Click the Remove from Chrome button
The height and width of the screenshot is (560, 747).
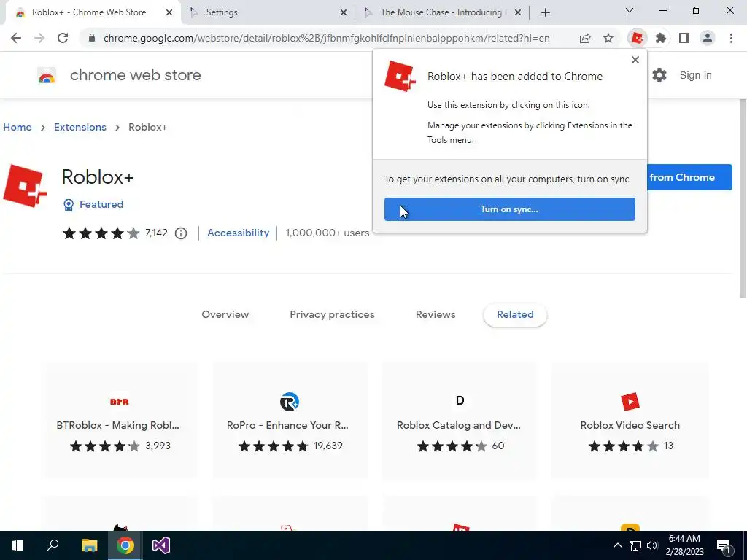(x=689, y=177)
